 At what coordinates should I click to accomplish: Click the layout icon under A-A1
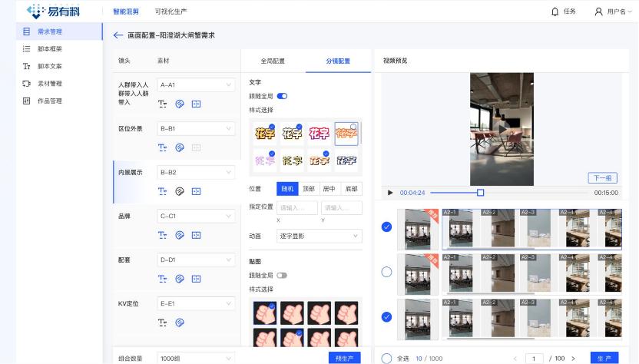(196, 104)
